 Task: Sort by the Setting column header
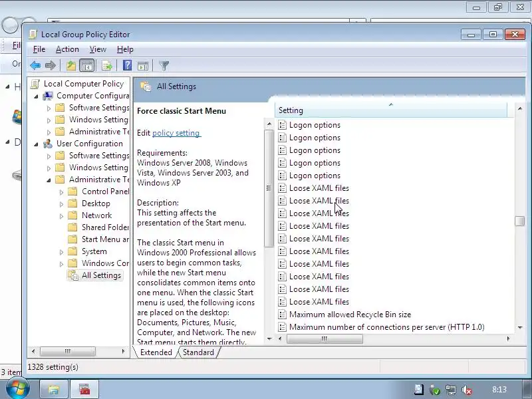391,110
